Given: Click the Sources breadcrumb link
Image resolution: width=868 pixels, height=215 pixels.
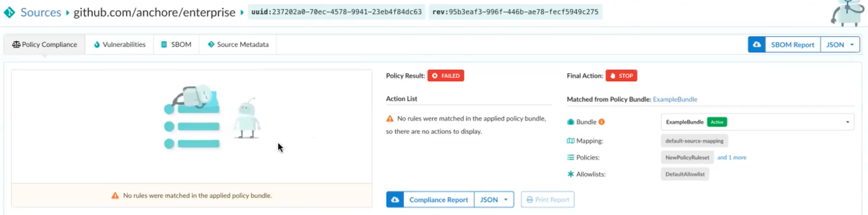Looking at the screenshot, I should 40,12.
